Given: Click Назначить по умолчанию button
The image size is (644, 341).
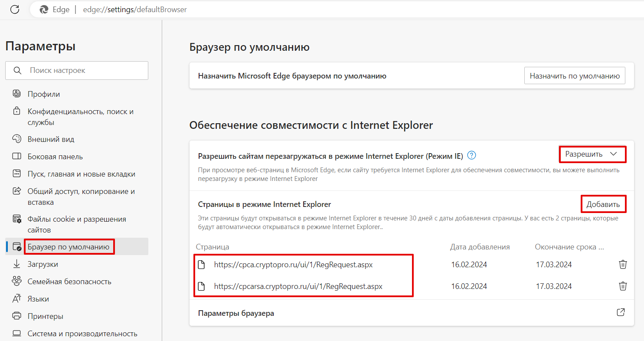Looking at the screenshot, I should tap(575, 76).
